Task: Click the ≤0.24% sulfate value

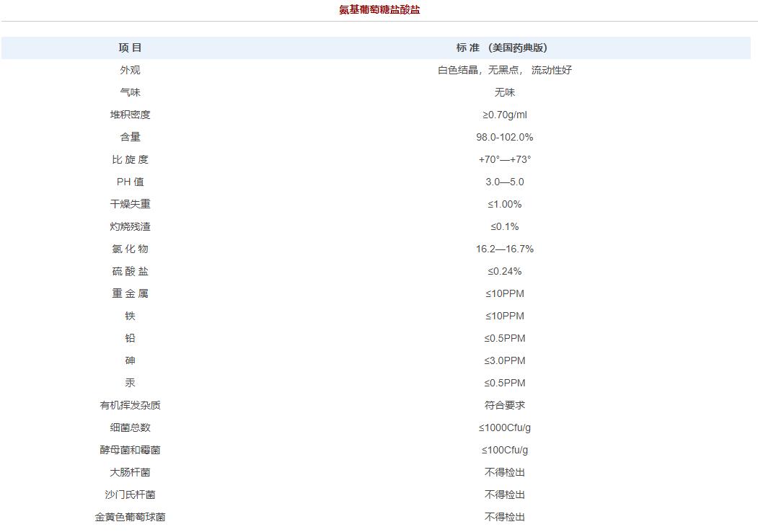Action: 504,271
